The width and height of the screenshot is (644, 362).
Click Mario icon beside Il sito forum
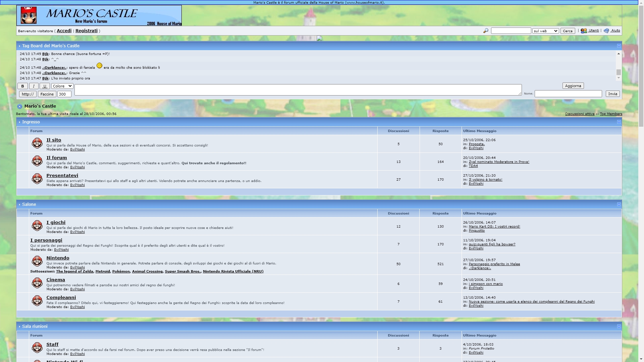[37, 143]
